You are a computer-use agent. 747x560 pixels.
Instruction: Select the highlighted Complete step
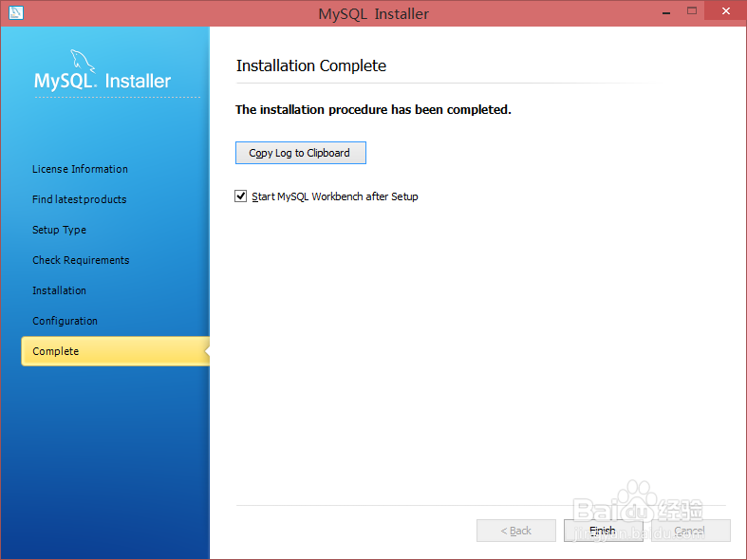click(x=115, y=351)
